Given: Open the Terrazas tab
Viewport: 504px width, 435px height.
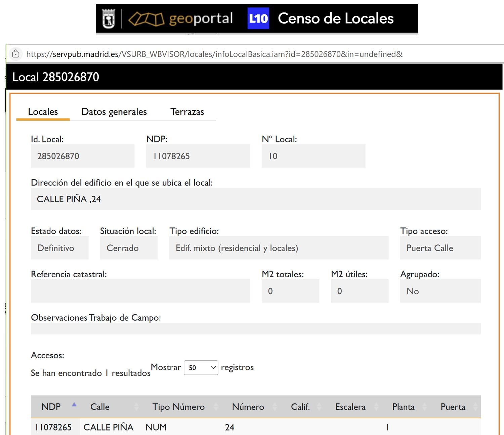Looking at the screenshot, I should click(187, 112).
